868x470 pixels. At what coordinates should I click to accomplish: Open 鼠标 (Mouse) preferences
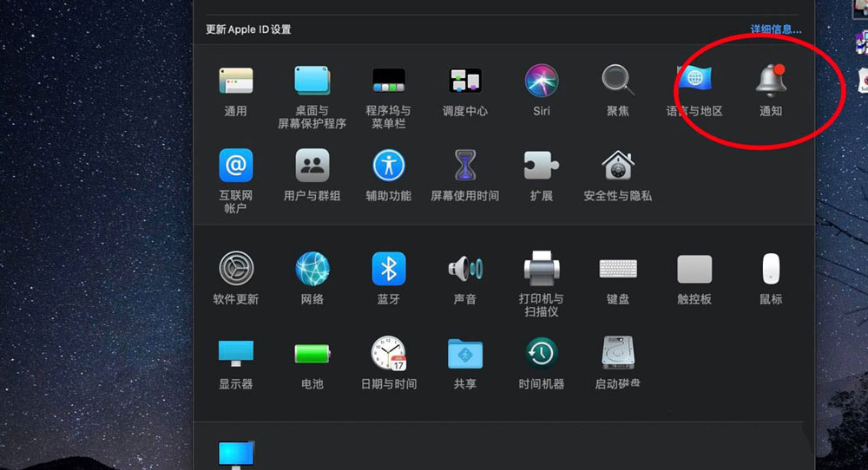[771, 269]
